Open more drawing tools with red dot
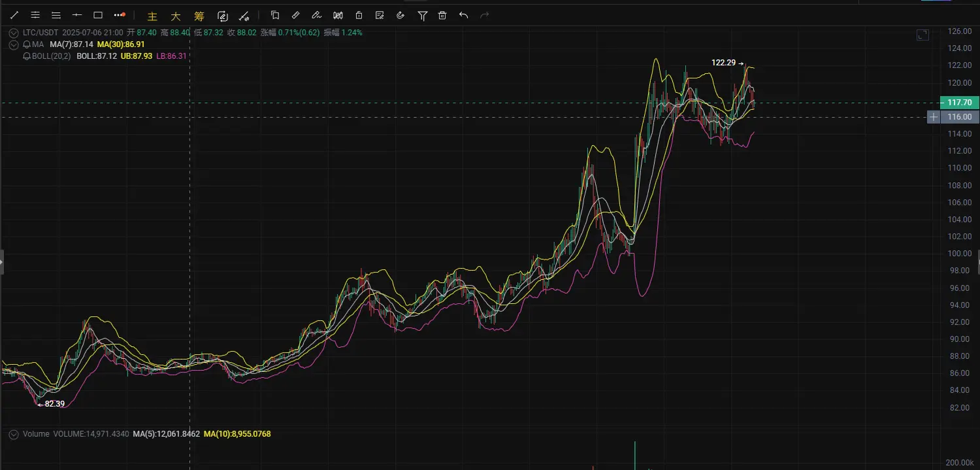Screen dimensions: 980x470 119,15
